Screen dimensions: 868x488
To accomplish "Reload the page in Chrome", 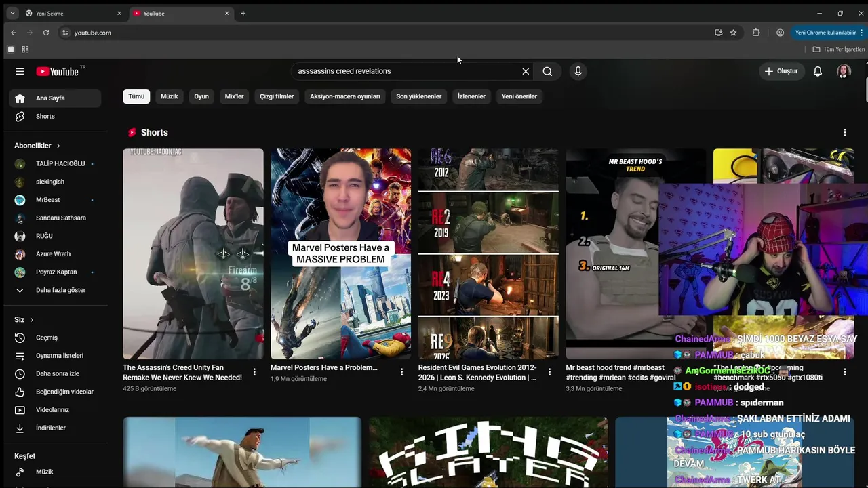I will click(46, 33).
